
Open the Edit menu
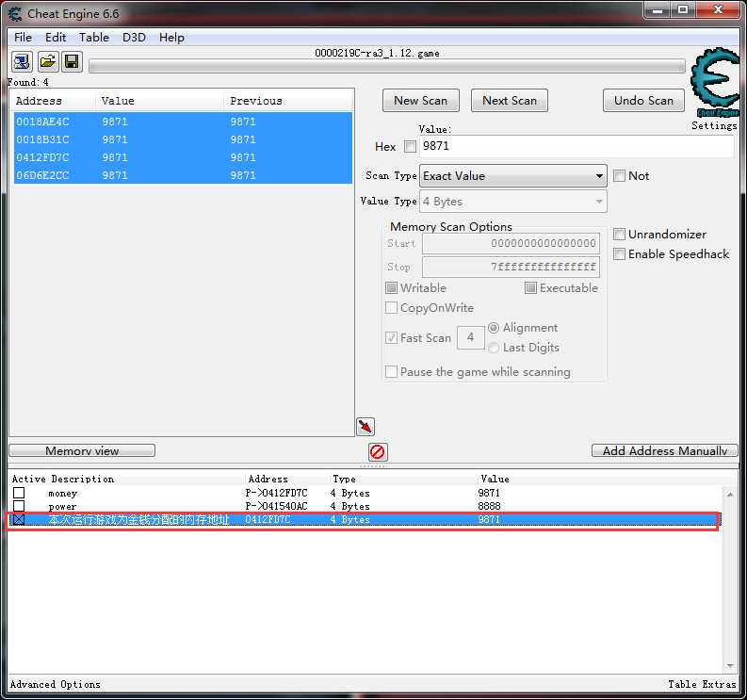(56, 37)
